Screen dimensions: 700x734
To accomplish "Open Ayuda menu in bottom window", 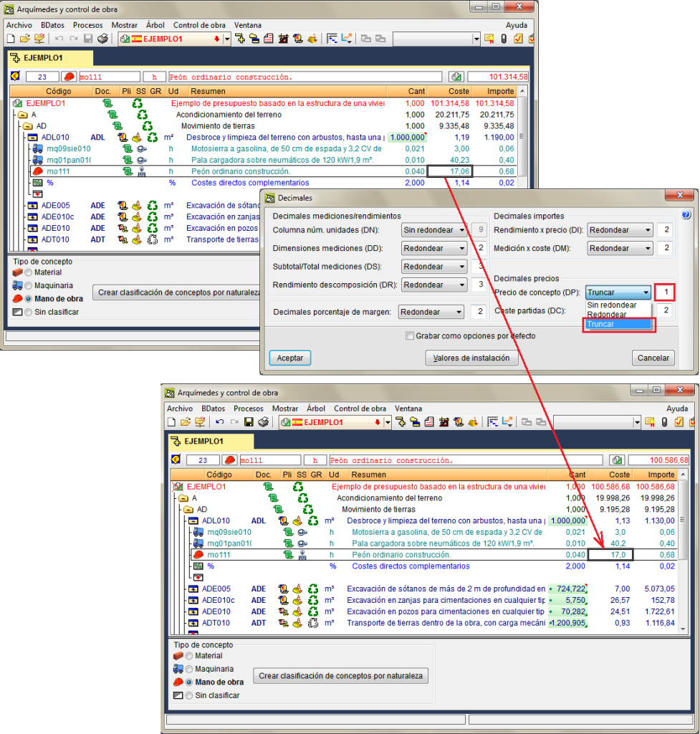I will 677,409.
